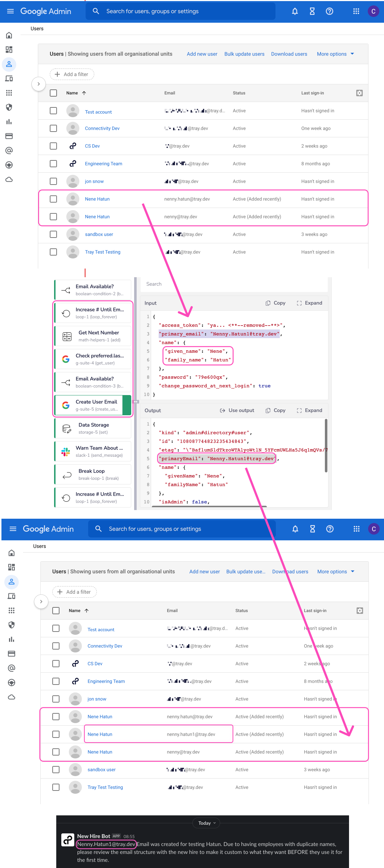Click Use output button
This screenshot has width=384, height=868.
[237, 411]
